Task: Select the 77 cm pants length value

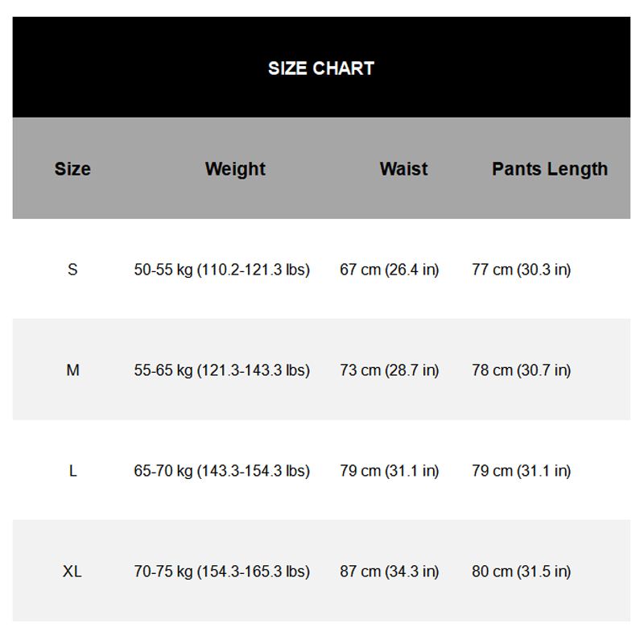Action: (x=521, y=270)
